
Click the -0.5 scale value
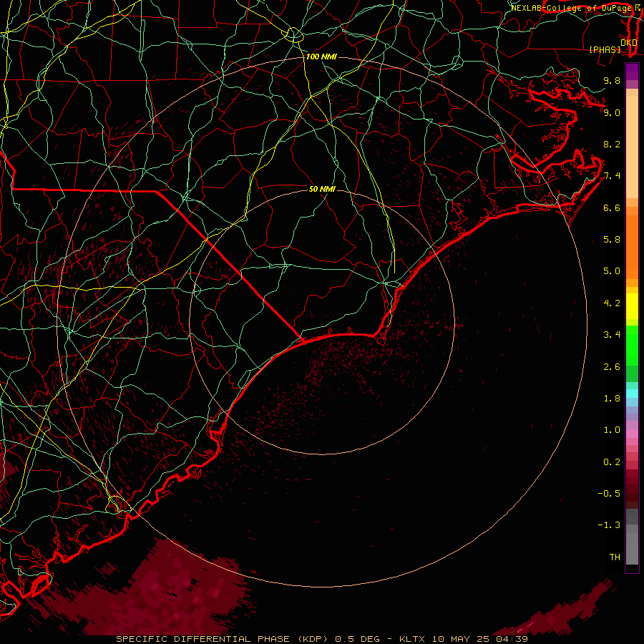click(609, 494)
